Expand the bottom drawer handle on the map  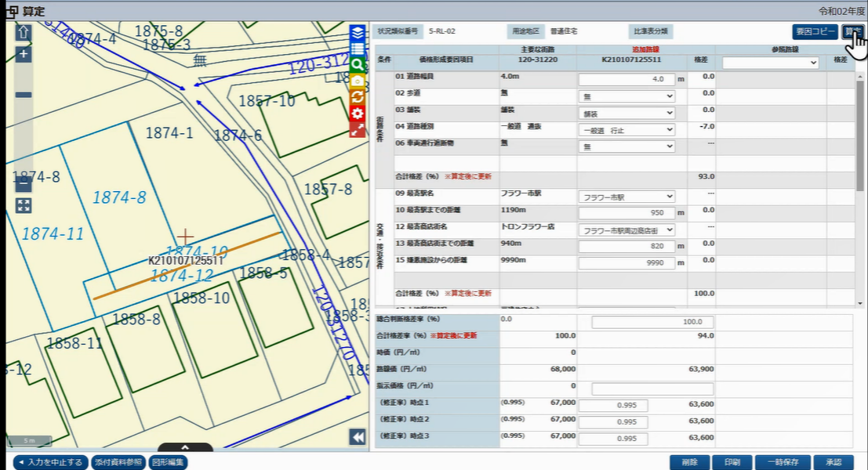pyautogui.click(x=185, y=450)
